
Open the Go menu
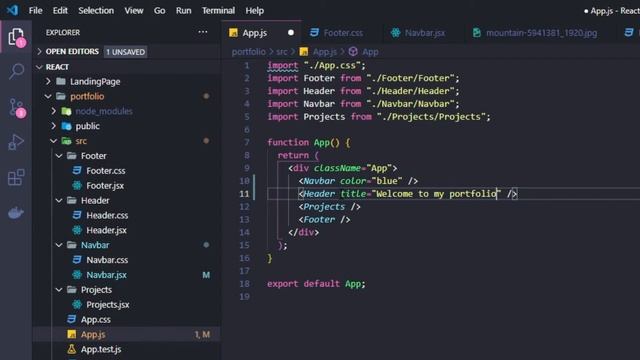(x=160, y=11)
